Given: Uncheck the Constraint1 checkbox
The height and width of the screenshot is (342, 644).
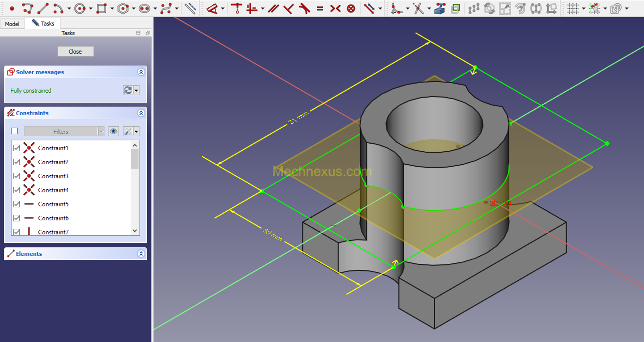Looking at the screenshot, I should point(16,148).
